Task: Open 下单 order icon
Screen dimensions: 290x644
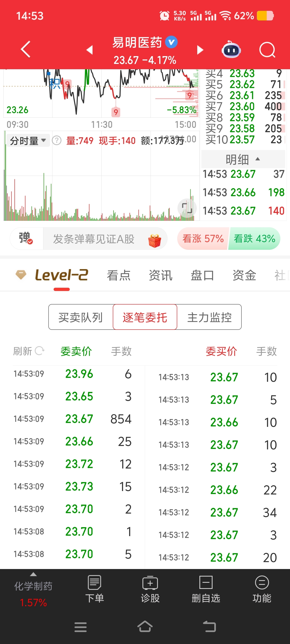Action: click(x=94, y=589)
